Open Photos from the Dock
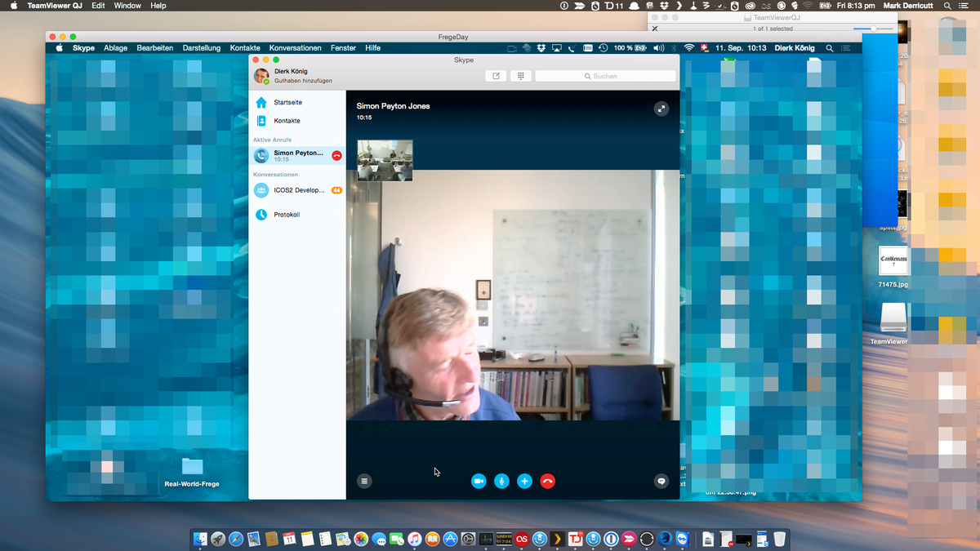 [361, 539]
